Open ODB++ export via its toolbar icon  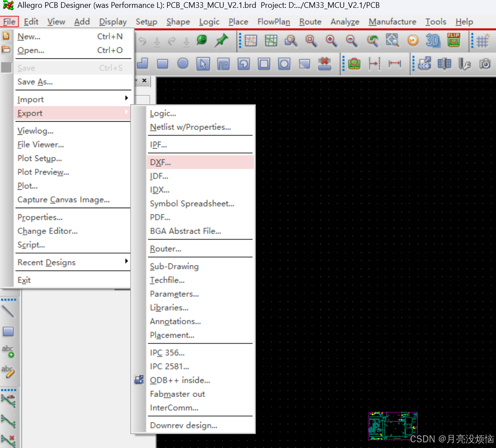click(x=424, y=63)
